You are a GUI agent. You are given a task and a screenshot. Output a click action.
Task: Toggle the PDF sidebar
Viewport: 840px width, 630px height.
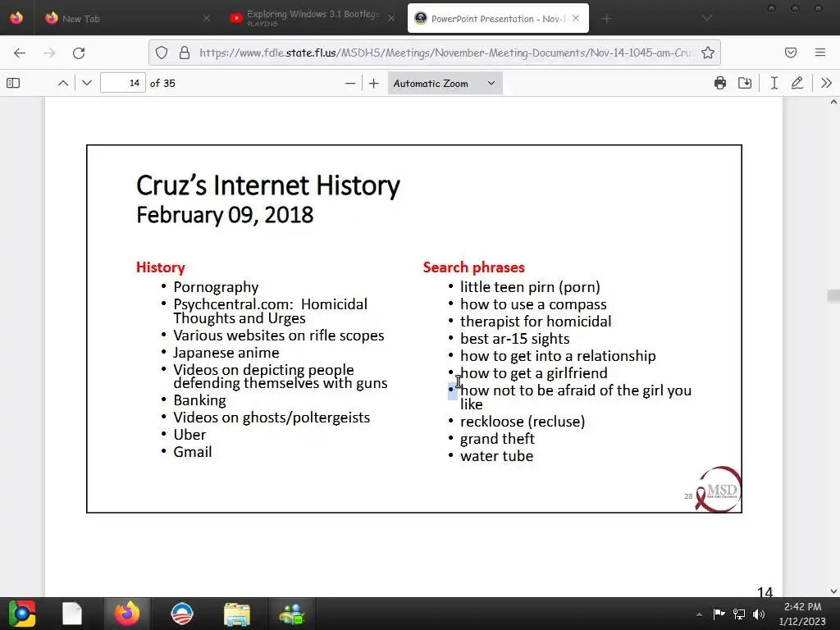click(x=13, y=83)
